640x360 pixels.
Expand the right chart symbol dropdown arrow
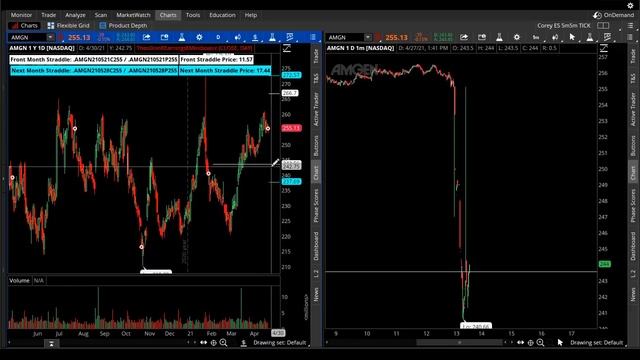(x=368, y=37)
